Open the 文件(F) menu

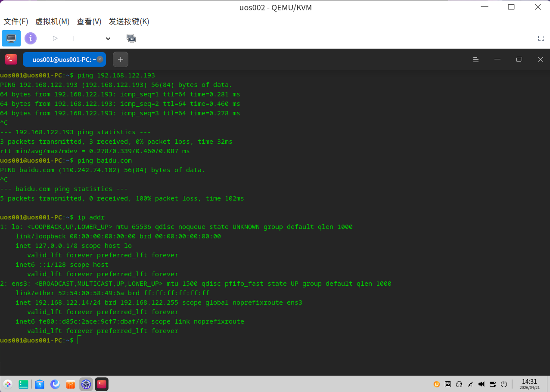(x=16, y=22)
